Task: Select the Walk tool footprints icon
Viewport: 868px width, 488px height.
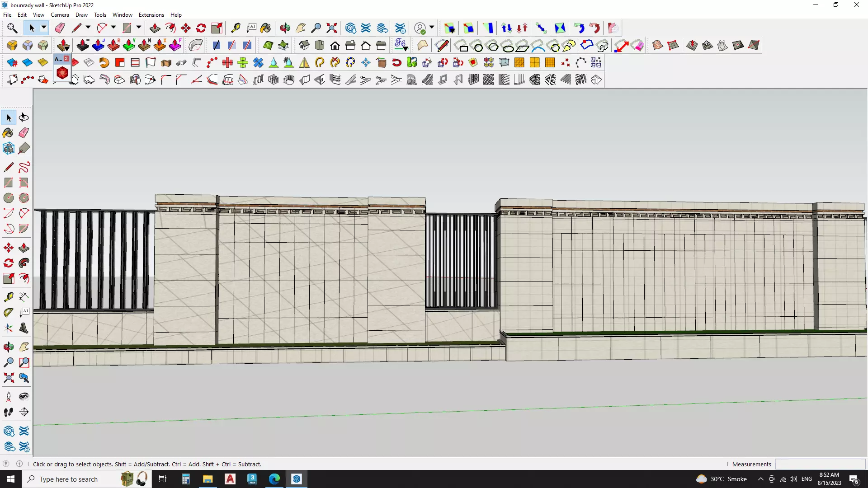Action: pos(9,412)
